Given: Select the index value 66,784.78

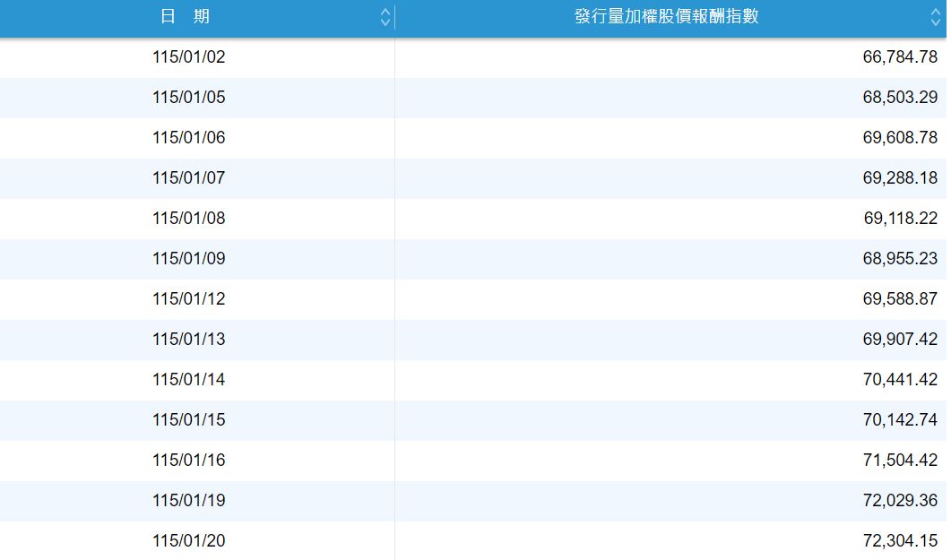Looking at the screenshot, I should tap(900, 57).
